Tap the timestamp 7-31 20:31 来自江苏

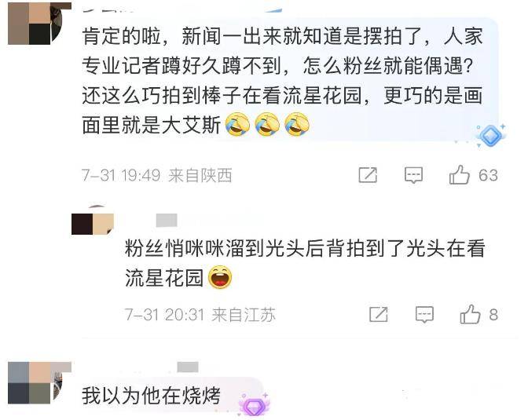pos(200,315)
